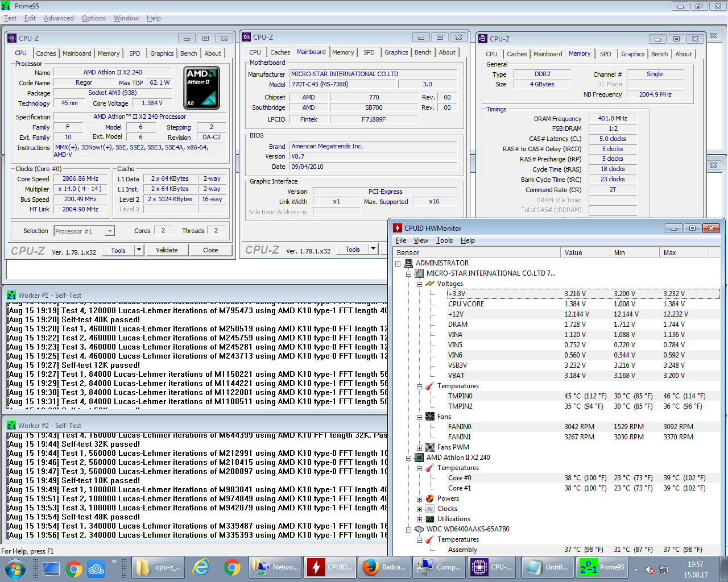Screen dimensions: 728x582
Task: Open the Processor #1 selection combo box
Action: [84, 231]
